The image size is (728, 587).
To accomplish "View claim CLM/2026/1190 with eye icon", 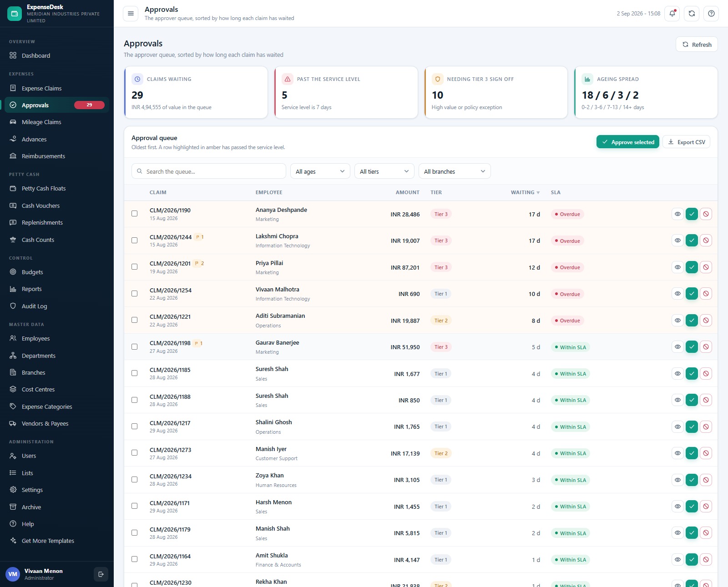I will [x=677, y=214].
